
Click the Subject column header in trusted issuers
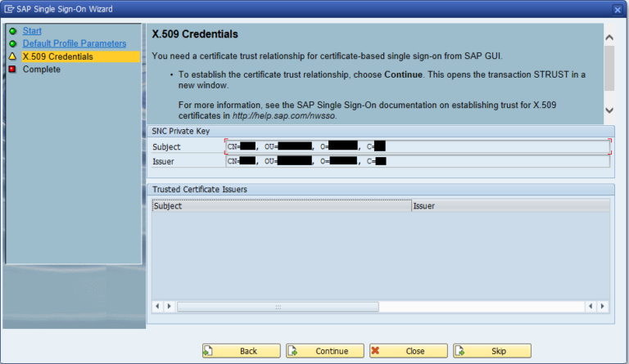(x=282, y=206)
